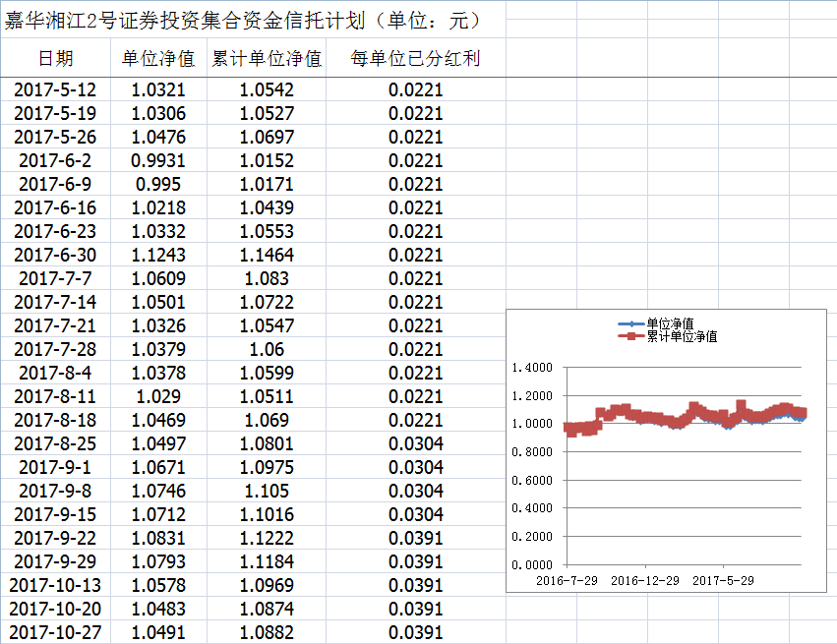
Task: Click the 单位净值 table column header
Action: (x=158, y=59)
